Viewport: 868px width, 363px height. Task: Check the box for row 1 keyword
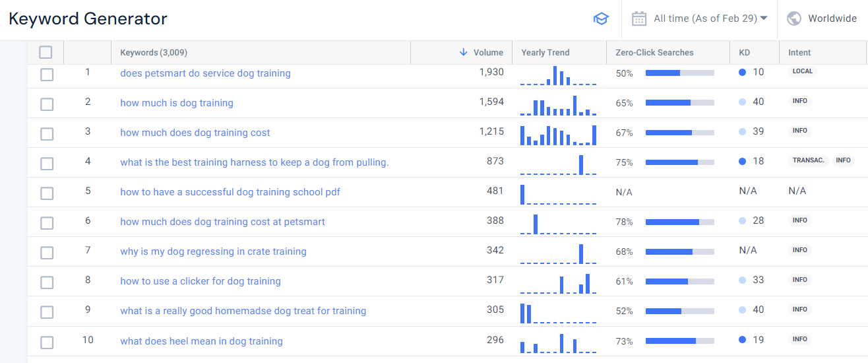point(47,75)
